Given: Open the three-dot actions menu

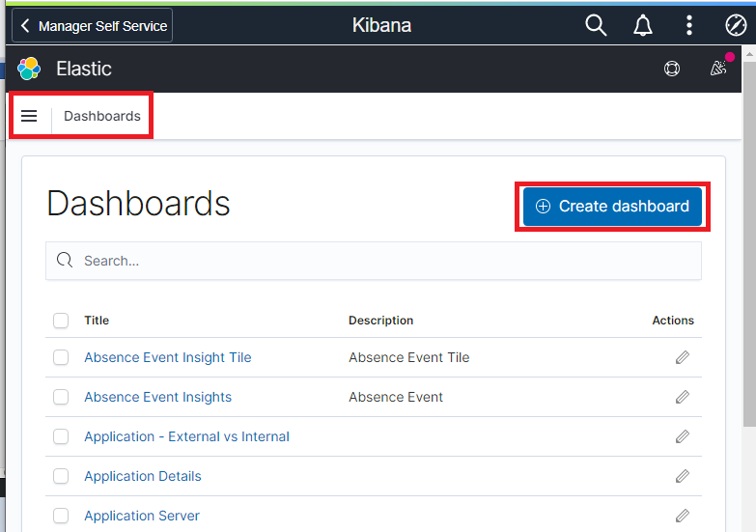Looking at the screenshot, I should coord(688,26).
